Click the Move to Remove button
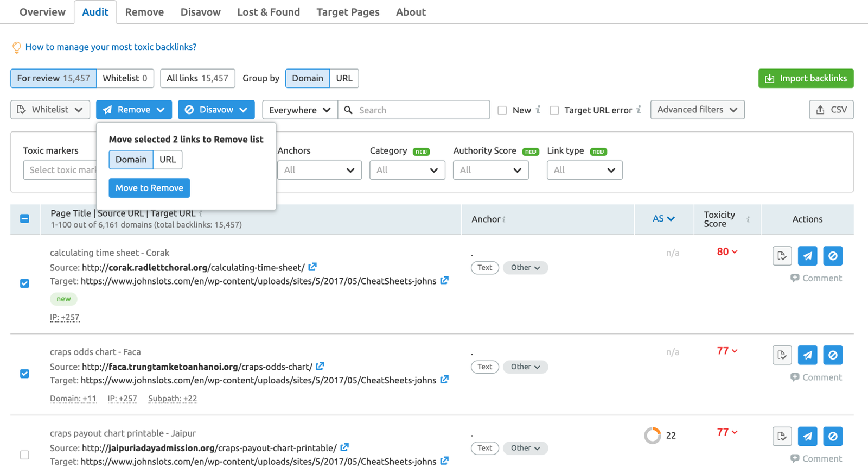Image resolution: width=868 pixels, height=473 pixels. pos(149,188)
